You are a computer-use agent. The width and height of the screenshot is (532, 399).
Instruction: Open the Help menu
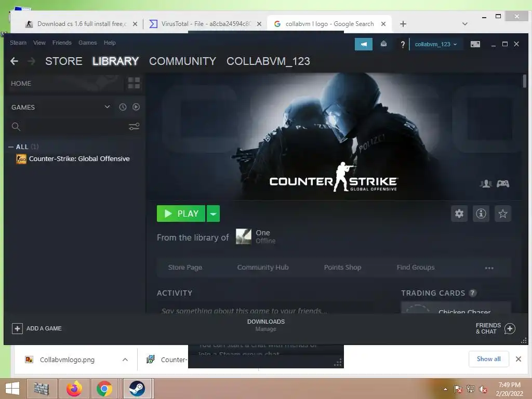(110, 43)
